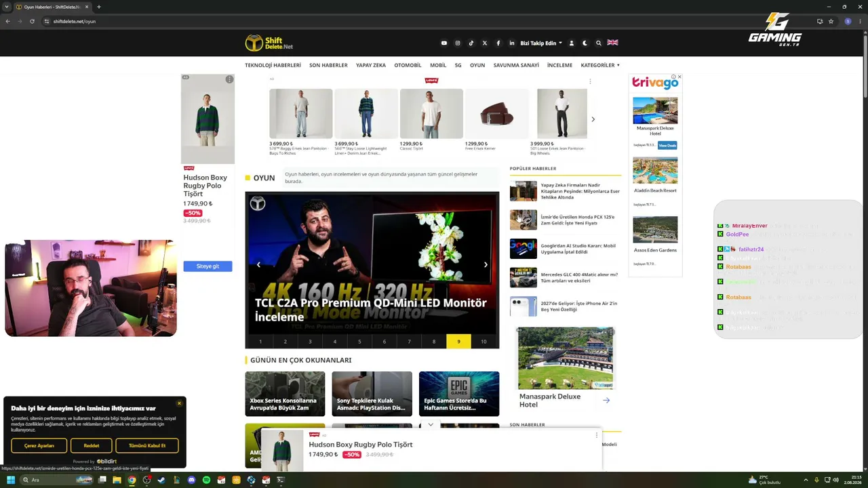868x488 pixels.
Task: Click the ShiftDelete.Net logo
Action: (x=269, y=43)
